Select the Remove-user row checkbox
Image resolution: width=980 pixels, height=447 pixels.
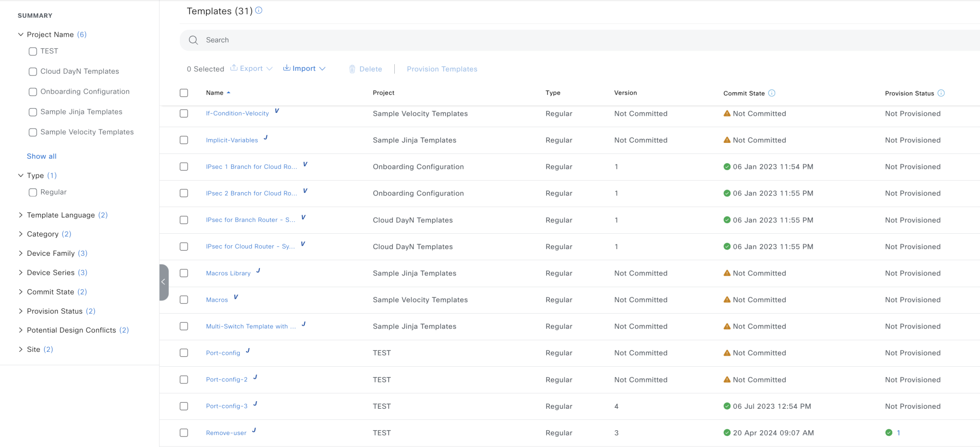click(184, 433)
